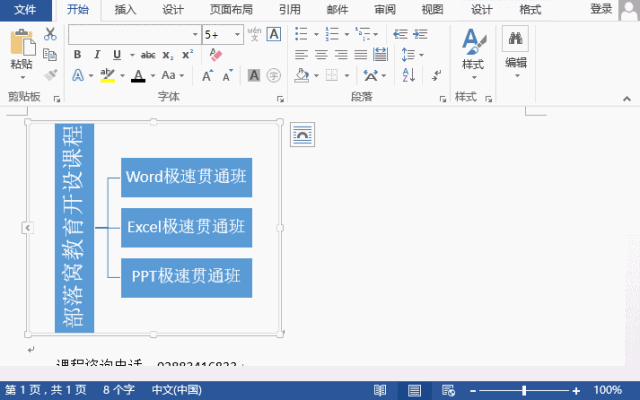Click the zoom slider handle

[524, 391]
